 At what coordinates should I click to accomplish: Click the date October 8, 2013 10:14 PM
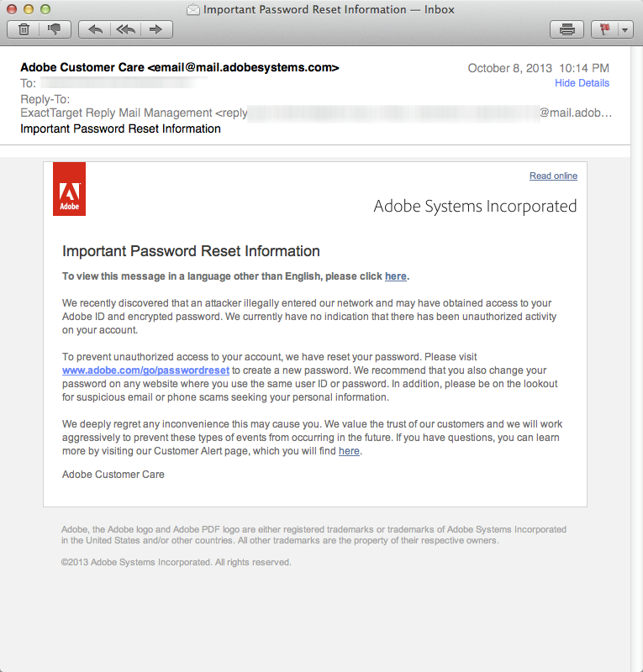coord(538,68)
